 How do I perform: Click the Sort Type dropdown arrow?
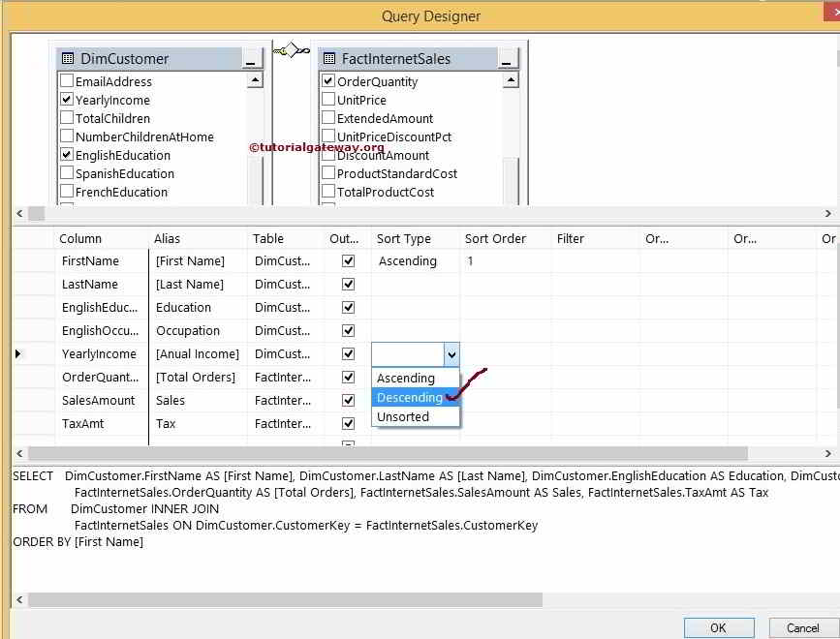click(451, 353)
